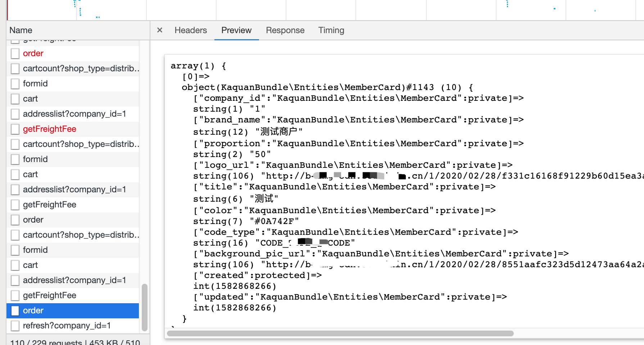This screenshot has height=345, width=644.
Task: Open the refresh?company_id=1 request
Action: point(67,326)
